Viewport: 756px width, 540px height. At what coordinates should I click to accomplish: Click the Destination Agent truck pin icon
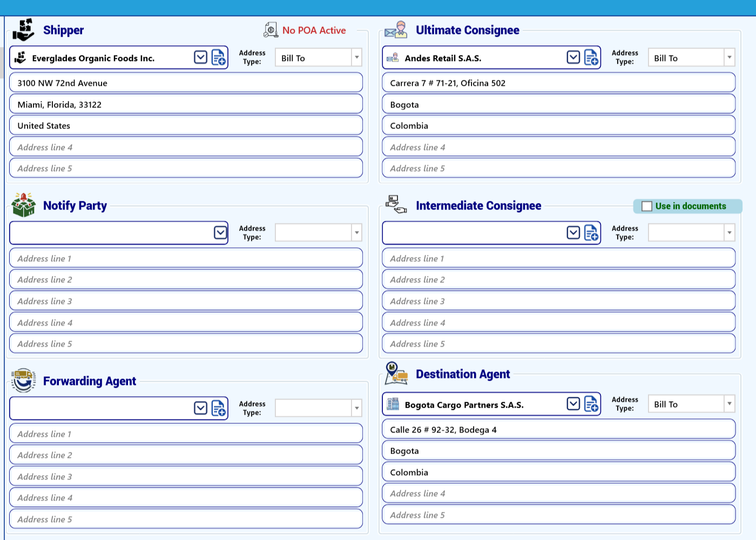point(396,373)
